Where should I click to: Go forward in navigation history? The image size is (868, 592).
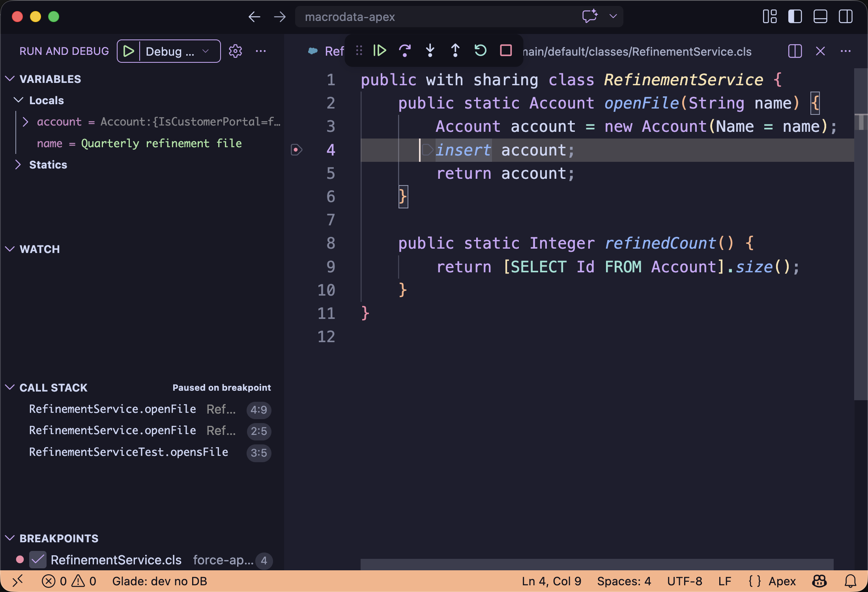280,17
